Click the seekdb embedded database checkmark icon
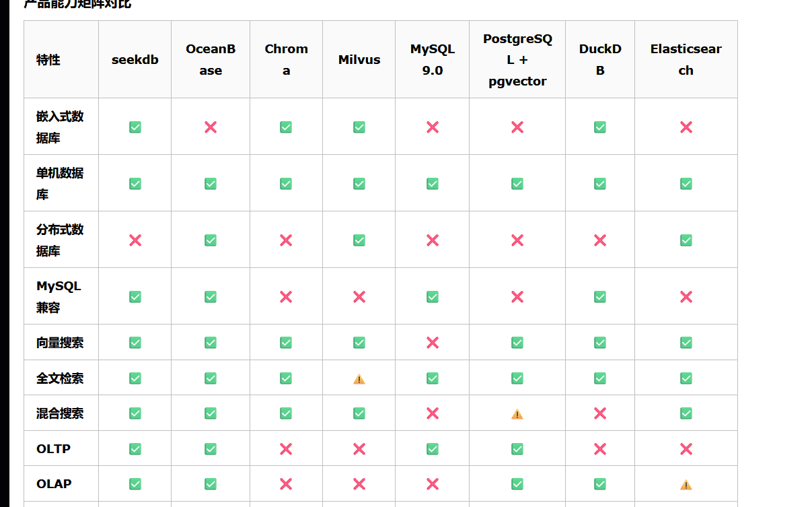 coord(135,127)
